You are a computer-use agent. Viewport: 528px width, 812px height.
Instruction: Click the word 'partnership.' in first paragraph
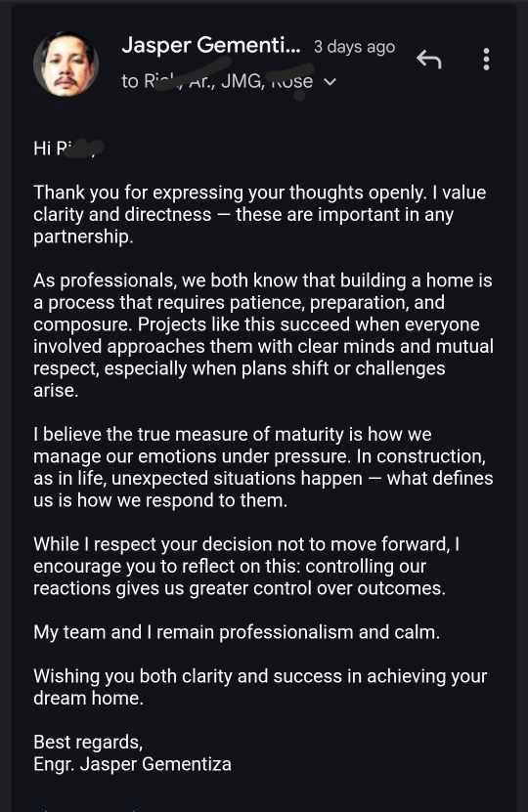pos(83,236)
